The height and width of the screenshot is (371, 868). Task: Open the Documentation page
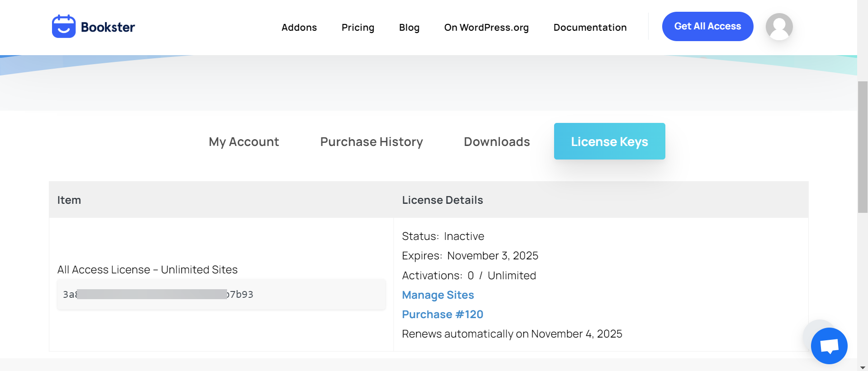pos(590,28)
